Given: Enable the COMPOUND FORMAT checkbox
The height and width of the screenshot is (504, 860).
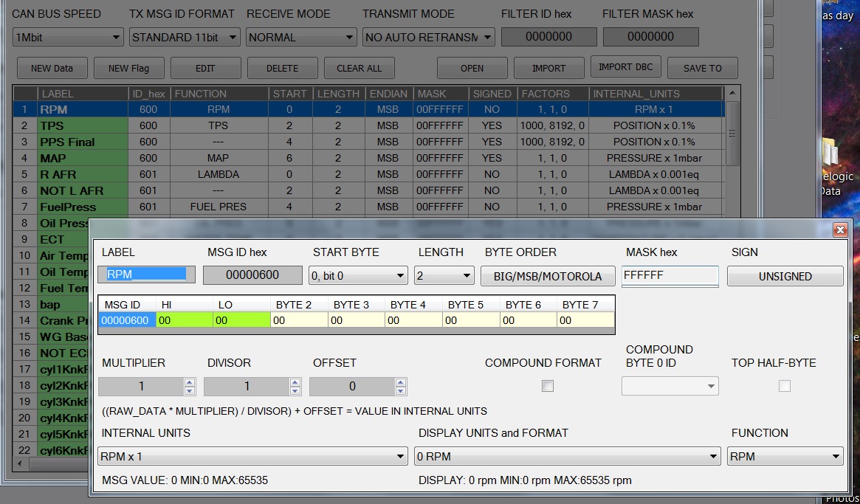Looking at the screenshot, I should [x=547, y=386].
